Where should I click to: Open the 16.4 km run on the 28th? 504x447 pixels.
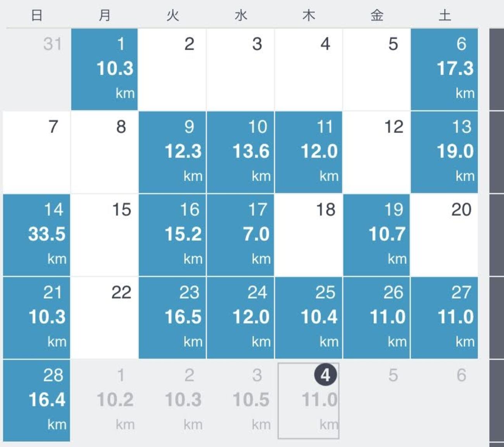pyautogui.click(x=37, y=400)
